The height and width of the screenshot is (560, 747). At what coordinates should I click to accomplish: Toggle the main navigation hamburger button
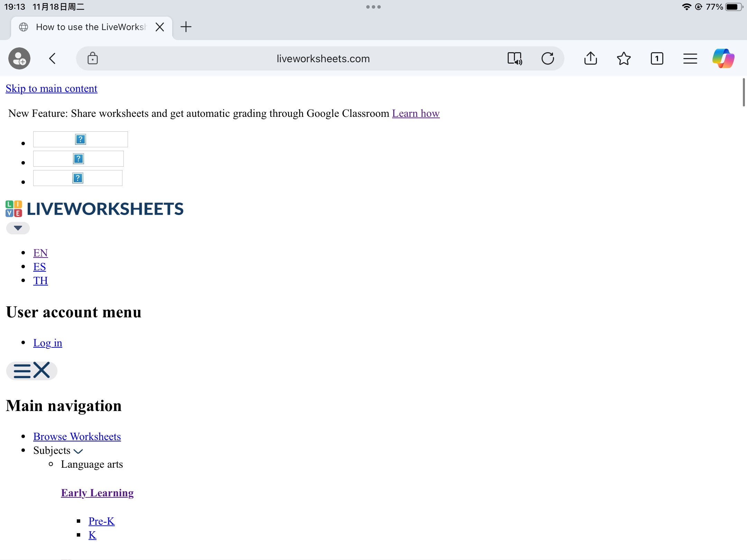pyautogui.click(x=32, y=371)
